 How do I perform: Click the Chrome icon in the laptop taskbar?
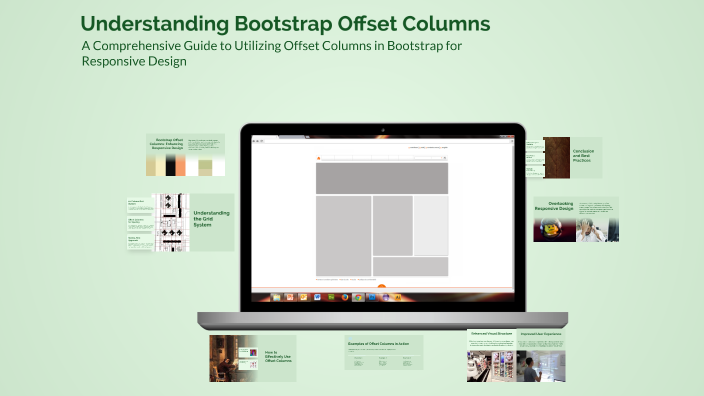[358, 297]
